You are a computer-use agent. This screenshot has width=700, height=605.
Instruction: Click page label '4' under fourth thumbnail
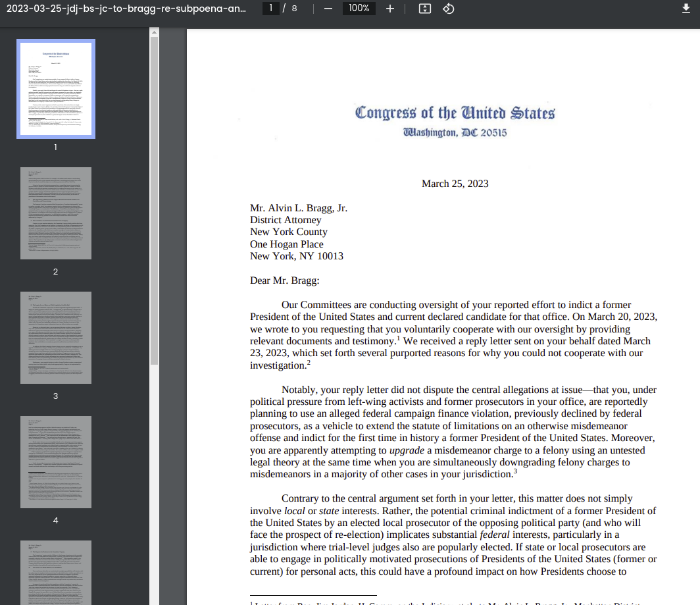tap(56, 521)
